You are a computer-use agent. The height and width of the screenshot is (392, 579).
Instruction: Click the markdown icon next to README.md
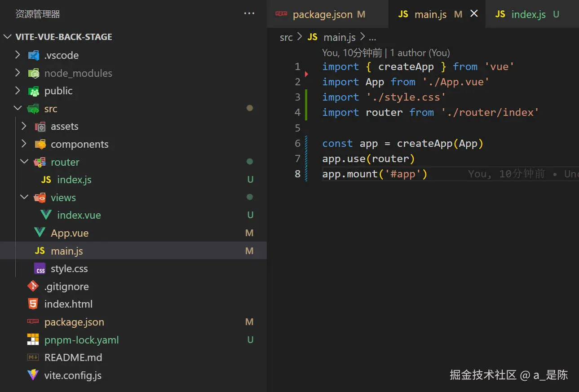(x=33, y=357)
